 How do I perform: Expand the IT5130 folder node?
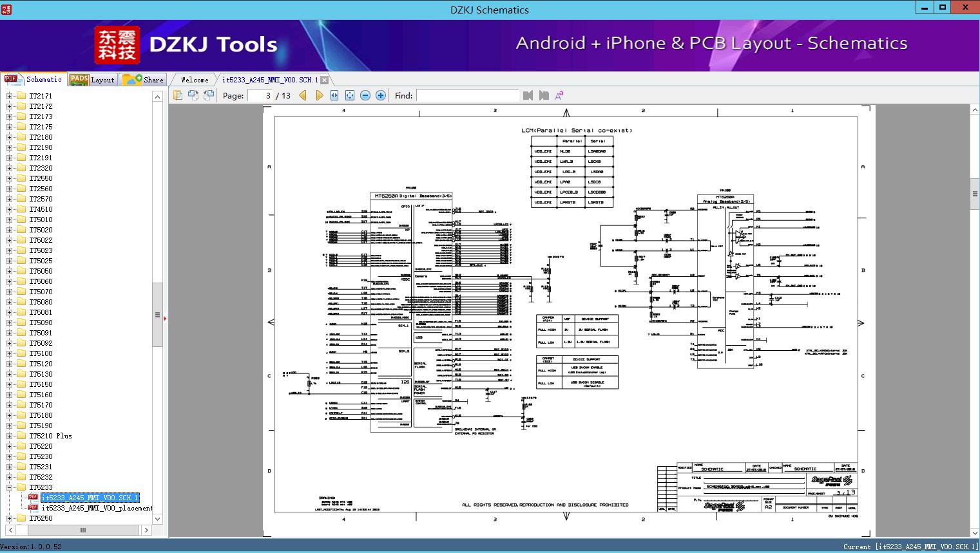click(x=9, y=374)
